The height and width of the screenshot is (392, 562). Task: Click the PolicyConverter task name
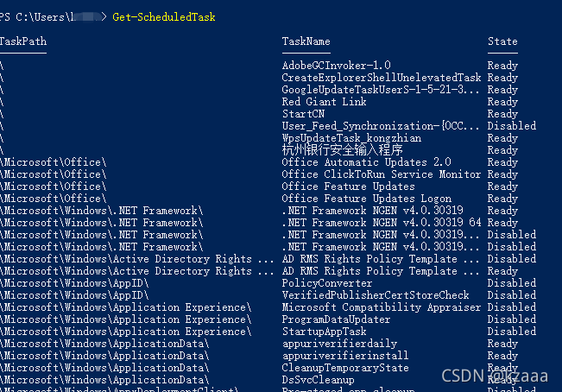click(x=327, y=283)
